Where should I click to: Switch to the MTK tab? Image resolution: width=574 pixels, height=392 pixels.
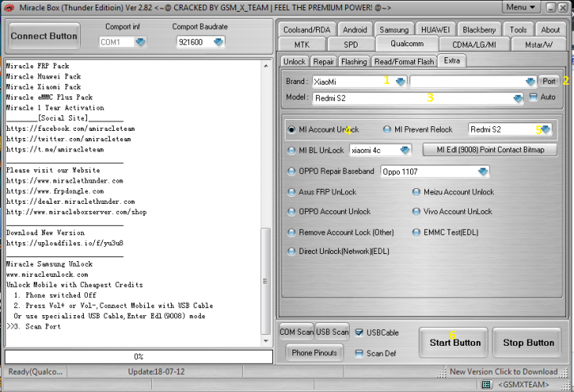(302, 45)
